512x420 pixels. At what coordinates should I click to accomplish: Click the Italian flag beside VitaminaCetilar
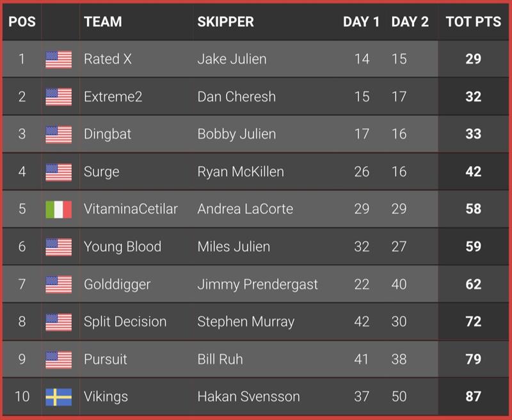coord(59,209)
